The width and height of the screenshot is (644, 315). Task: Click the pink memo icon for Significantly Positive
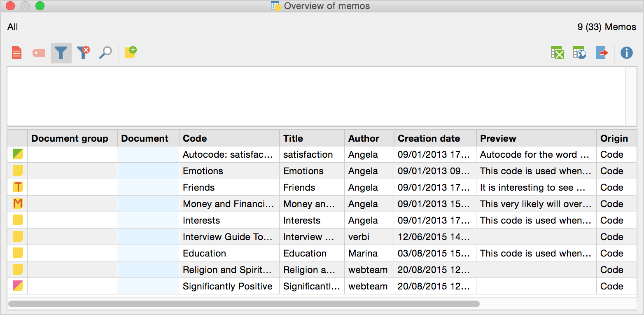[18, 286]
